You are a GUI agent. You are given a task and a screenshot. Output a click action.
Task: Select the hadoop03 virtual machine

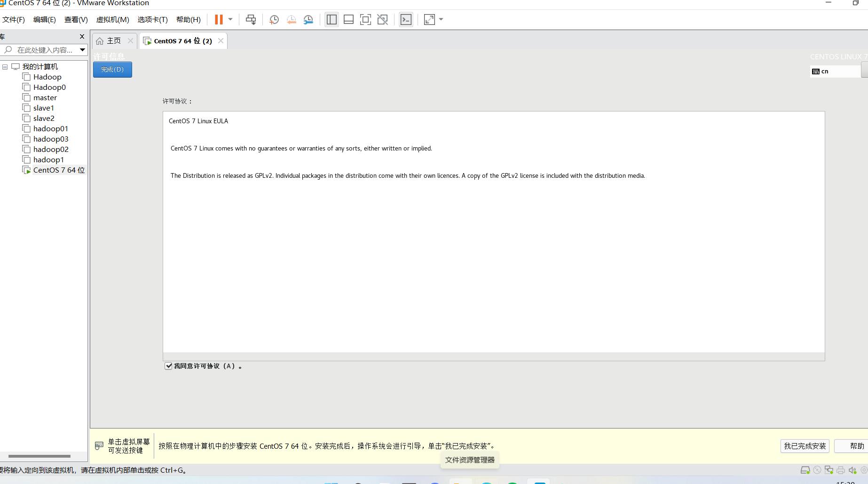(x=51, y=139)
